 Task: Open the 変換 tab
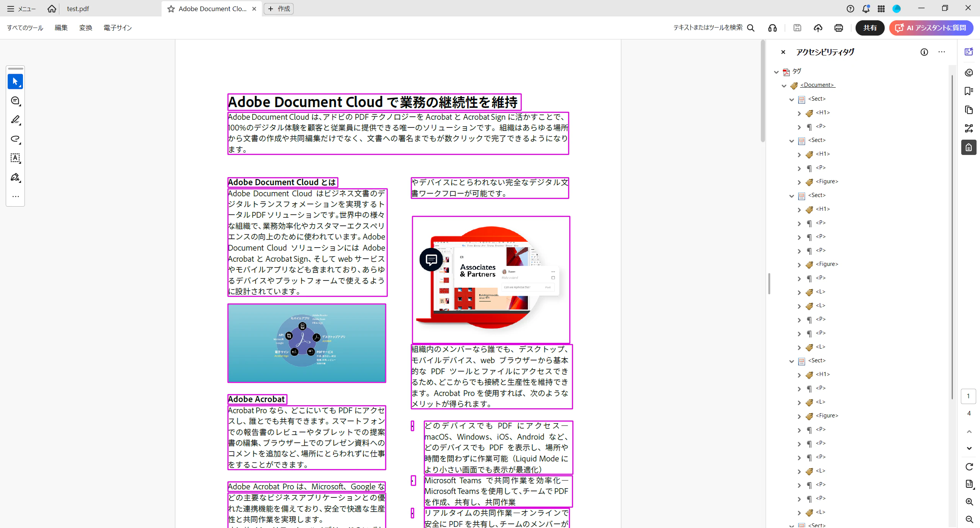click(86, 28)
